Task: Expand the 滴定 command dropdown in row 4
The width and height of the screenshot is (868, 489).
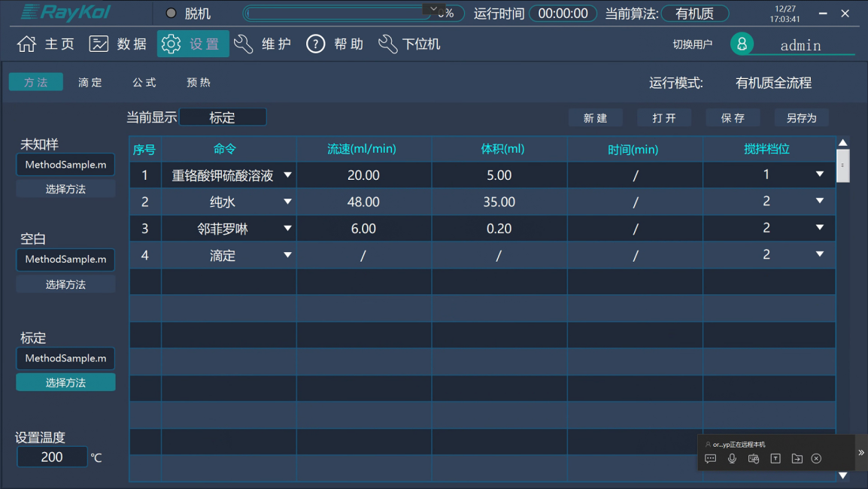Action: pyautogui.click(x=286, y=255)
